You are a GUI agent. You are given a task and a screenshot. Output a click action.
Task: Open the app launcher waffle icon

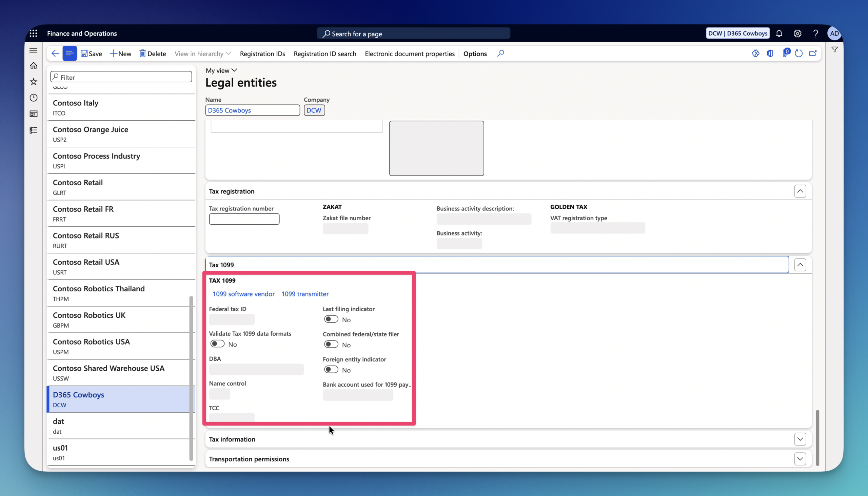(x=33, y=34)
